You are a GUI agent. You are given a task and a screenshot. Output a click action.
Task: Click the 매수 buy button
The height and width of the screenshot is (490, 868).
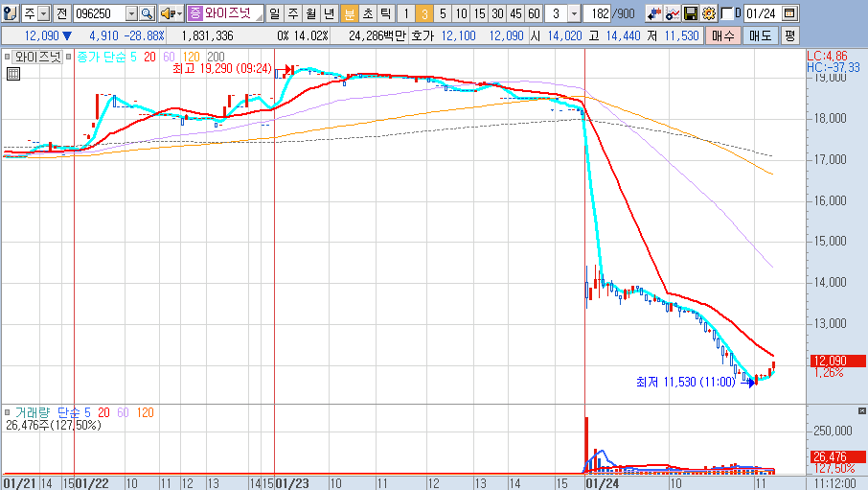coord(723,36)
